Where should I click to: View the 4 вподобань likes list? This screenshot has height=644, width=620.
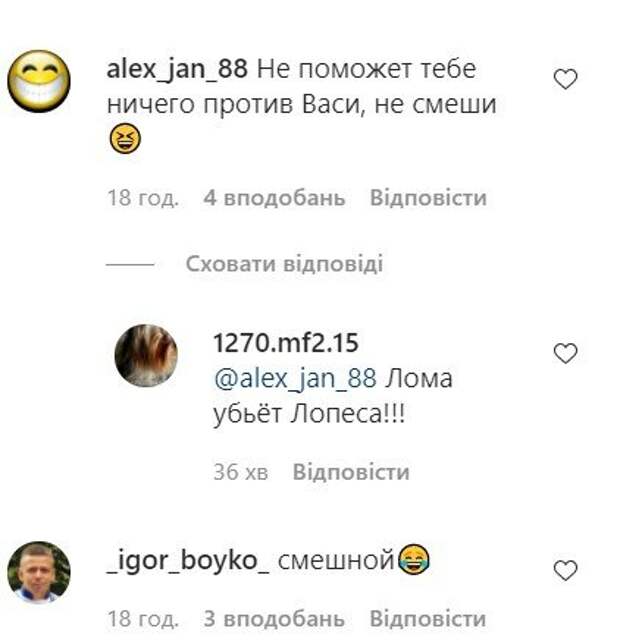click(x=274, y=198)
